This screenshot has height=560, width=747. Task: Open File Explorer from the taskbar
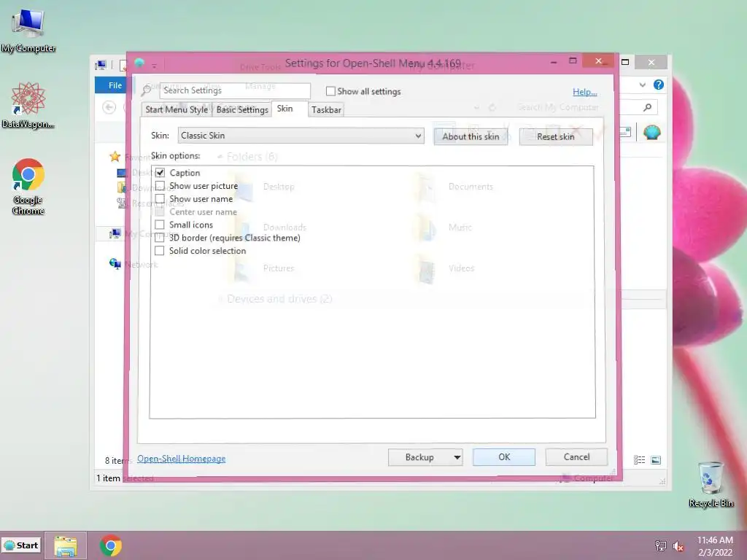coord(66,545)
